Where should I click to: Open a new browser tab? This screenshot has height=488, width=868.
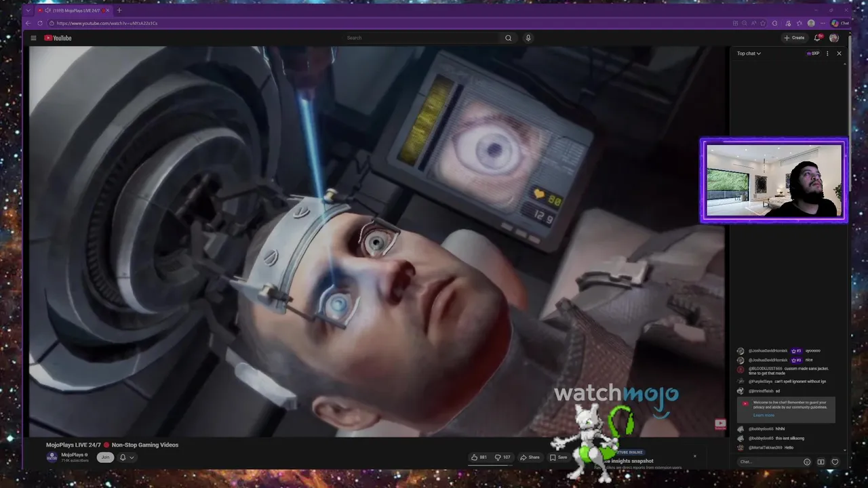(x=119, y=10)
